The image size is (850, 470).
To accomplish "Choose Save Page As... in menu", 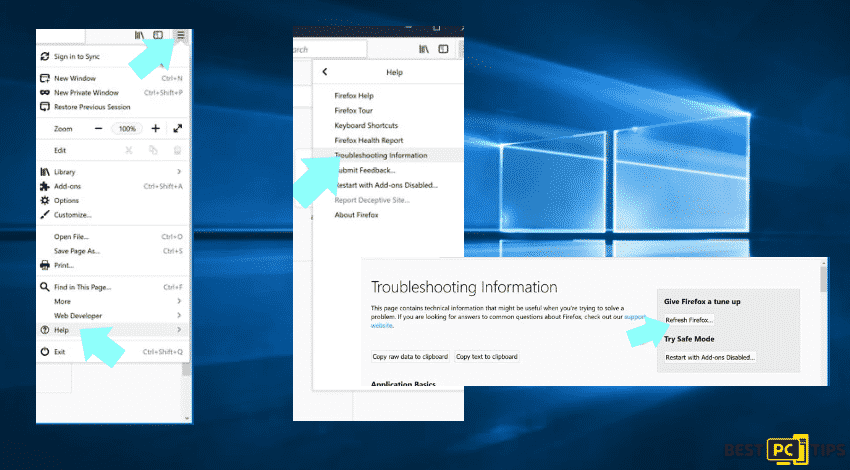I will [113, 251].
